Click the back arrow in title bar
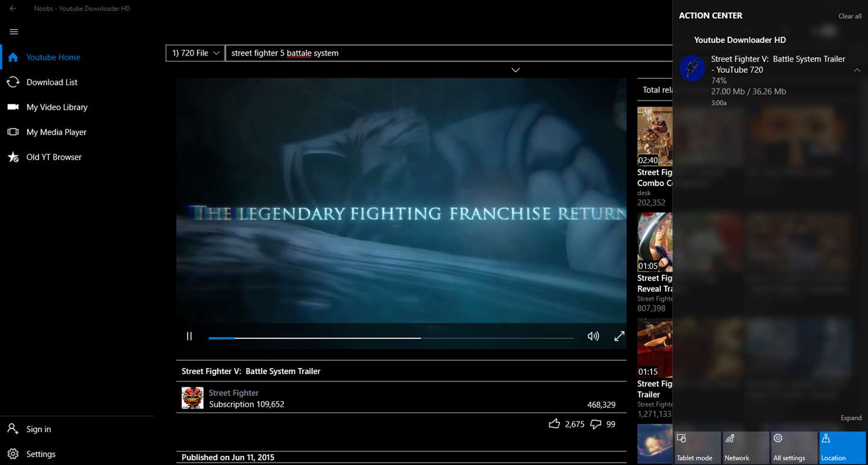Screen dimensions: 868x465 13,8
